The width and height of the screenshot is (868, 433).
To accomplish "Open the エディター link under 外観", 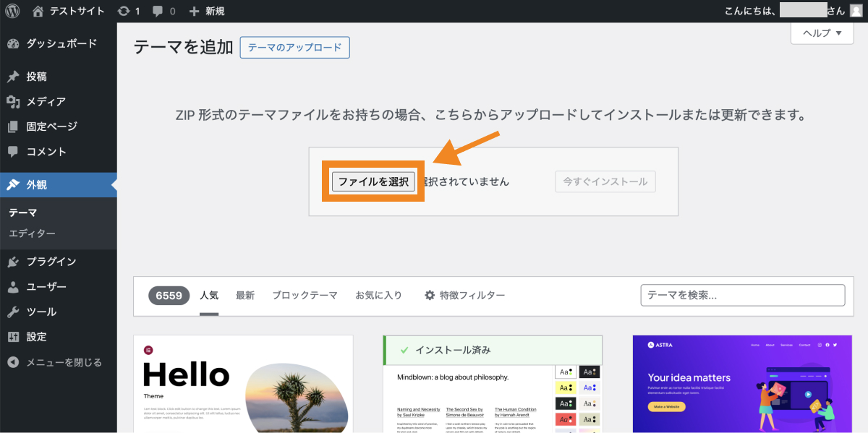I will [x=33, y=233].
